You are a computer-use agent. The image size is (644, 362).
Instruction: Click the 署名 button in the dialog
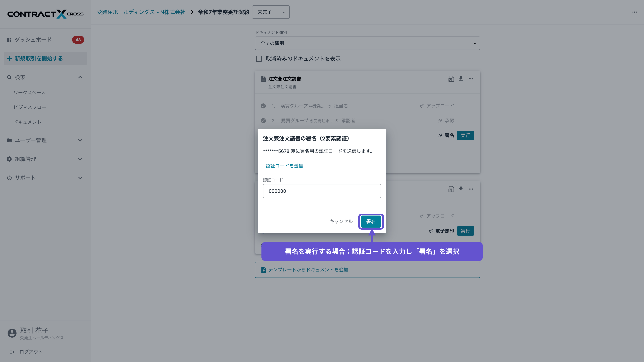pyautogui.click(x=371, y=221)
